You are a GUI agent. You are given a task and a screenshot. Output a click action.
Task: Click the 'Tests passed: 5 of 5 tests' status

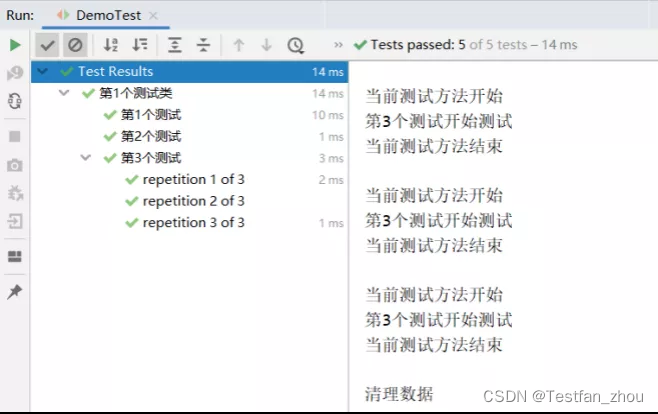pyautogui.click(x=466, y=44)
